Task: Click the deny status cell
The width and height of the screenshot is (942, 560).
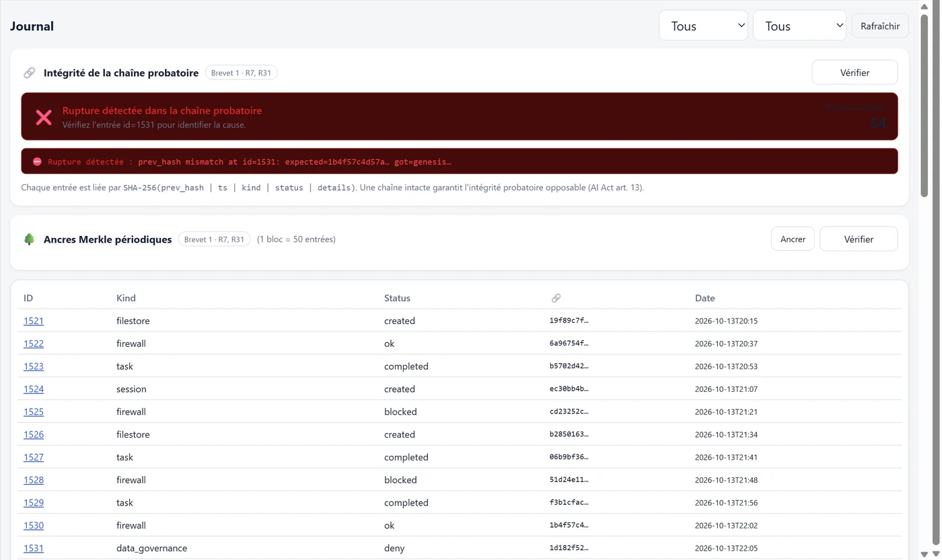Action: tap(394, 548)
